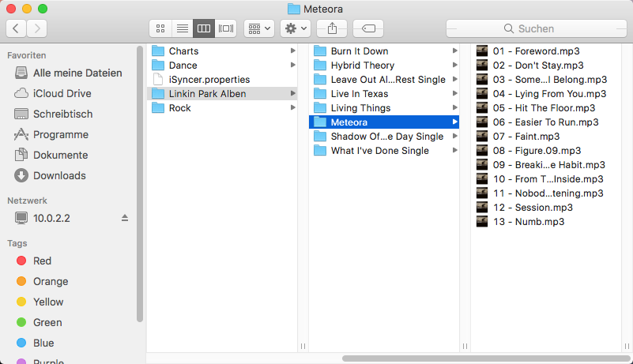Click the 06 - Easier To Run.mp3 thumbnail
The image size is (633, 364).
click(482, 122)
